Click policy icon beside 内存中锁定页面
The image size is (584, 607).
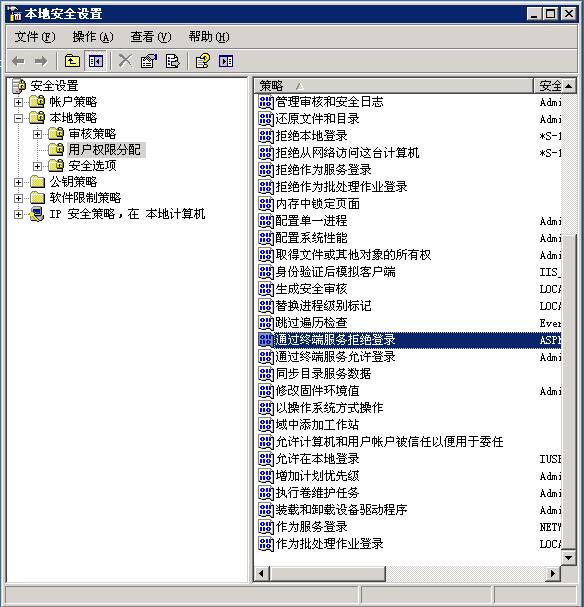[266, 204]
